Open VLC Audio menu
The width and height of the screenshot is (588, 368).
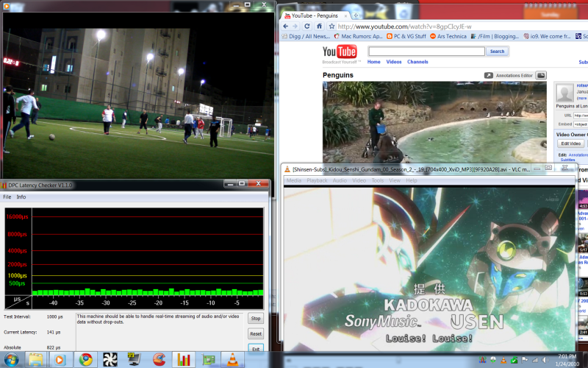(340, 180)
